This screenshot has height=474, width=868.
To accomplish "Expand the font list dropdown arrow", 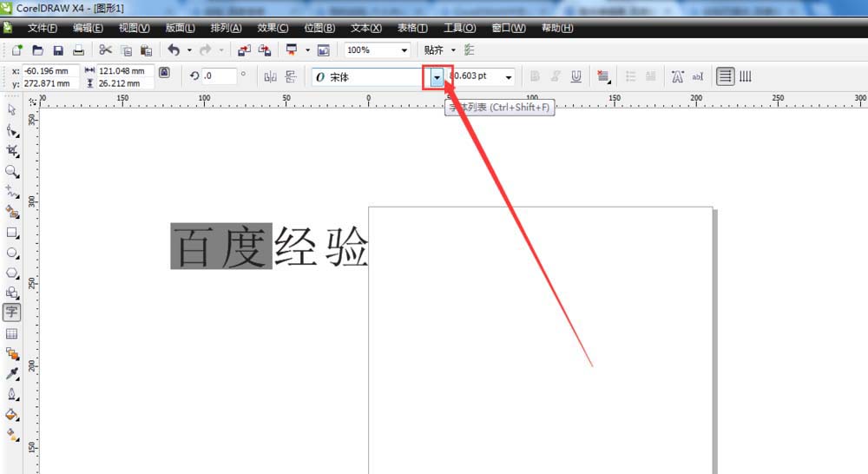I will [437, 77].
